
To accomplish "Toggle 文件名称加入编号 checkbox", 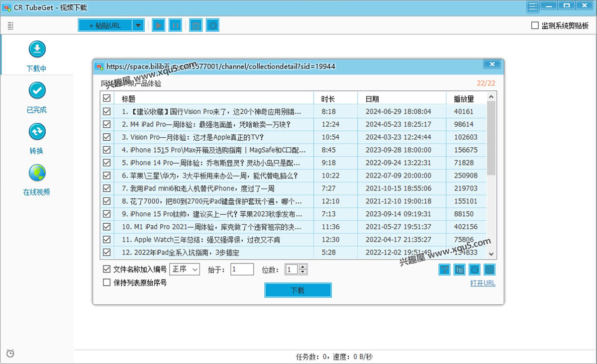I will pos(106,269).
